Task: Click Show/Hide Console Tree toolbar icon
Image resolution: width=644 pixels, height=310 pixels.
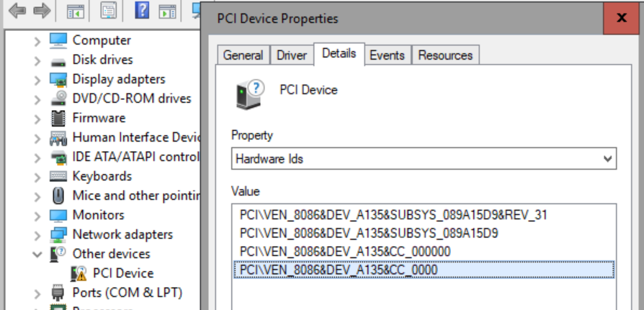Action: [74, 11]
